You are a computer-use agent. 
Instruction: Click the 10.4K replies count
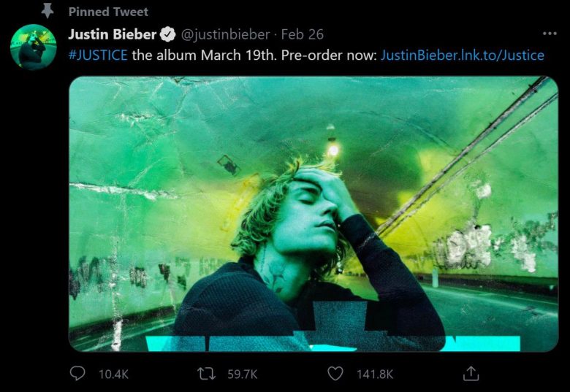(113, 374)
